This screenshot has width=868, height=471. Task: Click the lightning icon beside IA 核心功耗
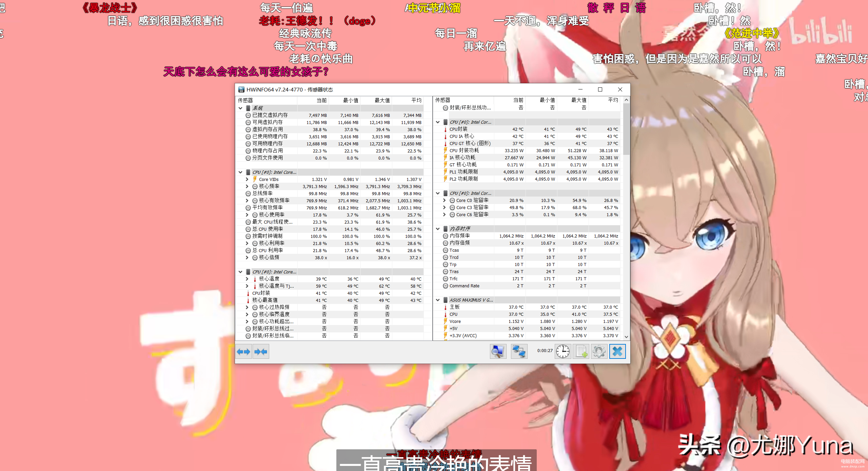pyautogui.click(x=446, y=158)
